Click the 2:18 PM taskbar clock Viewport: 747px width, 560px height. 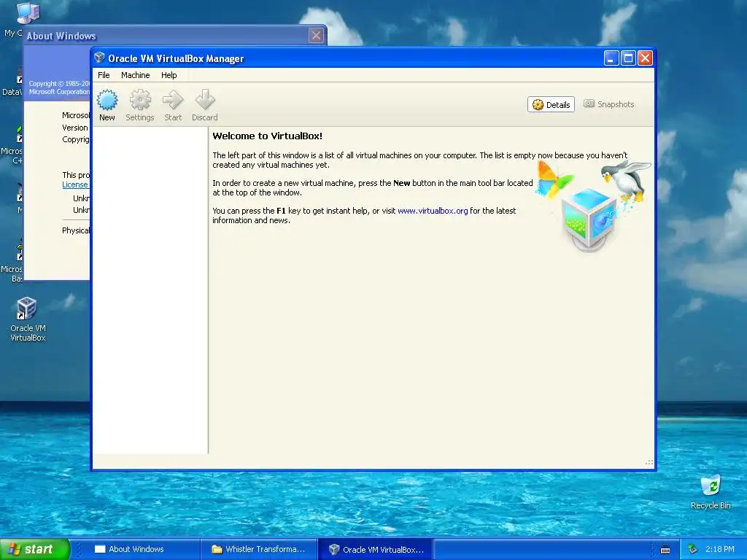click(x=719, y=549)
